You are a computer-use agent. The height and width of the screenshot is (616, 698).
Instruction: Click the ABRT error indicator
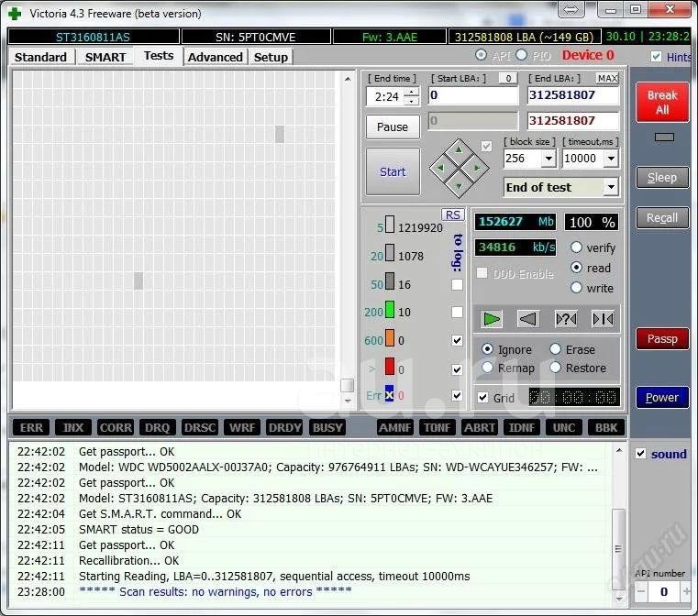coord(480,427)
